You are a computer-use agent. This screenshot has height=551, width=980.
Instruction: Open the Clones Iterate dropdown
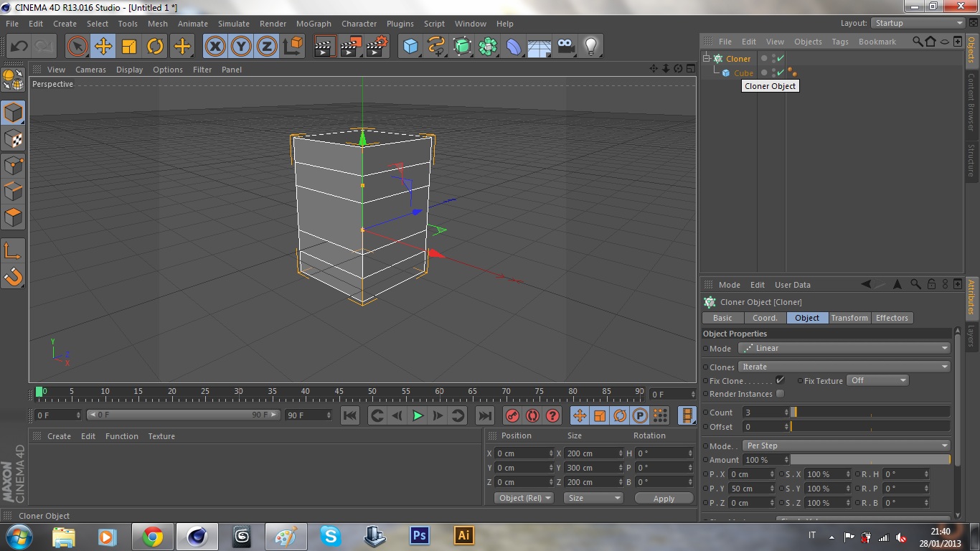[844, 367]
